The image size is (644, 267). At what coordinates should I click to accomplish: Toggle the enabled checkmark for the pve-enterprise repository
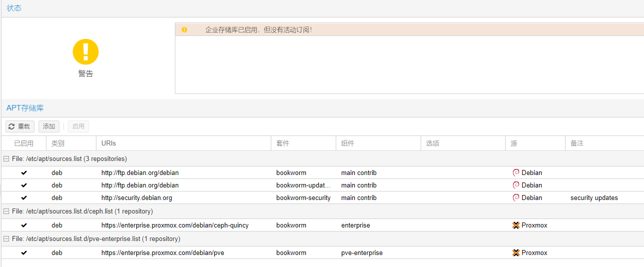click(x=24, y=252)
